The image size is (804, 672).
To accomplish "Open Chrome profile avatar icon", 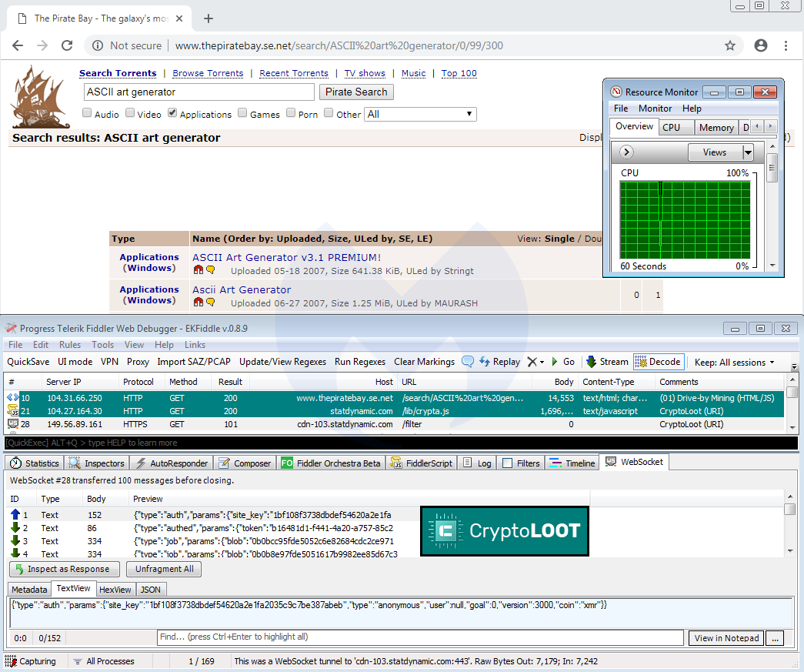I will 761,45.
